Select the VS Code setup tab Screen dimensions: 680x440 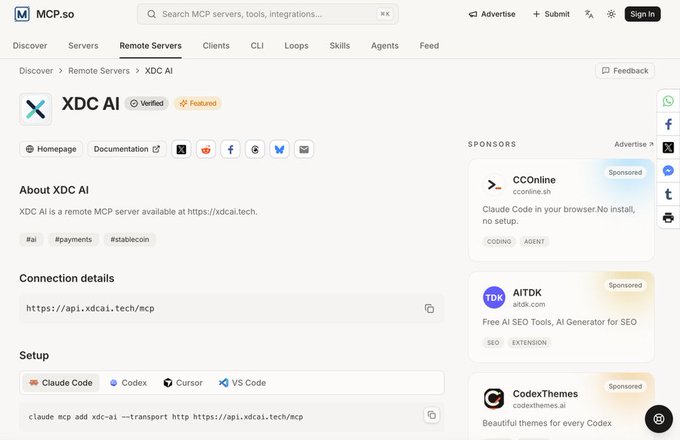tap(242, 383)
